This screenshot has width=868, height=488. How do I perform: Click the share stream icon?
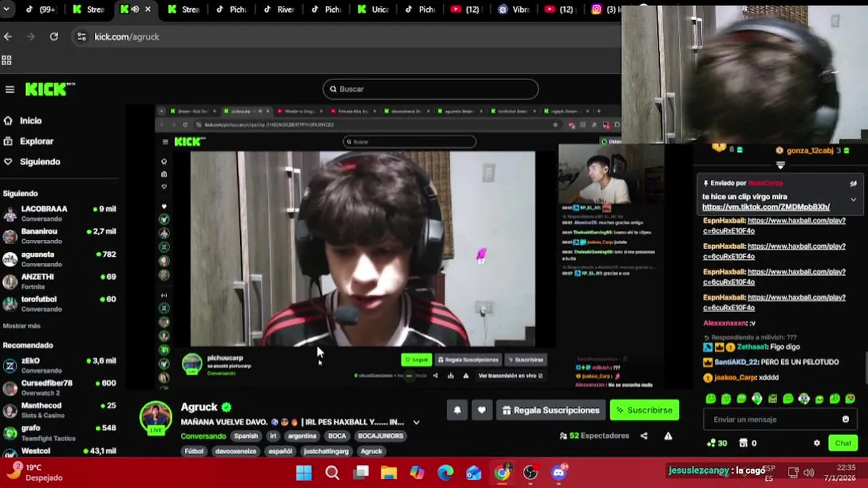644,436
